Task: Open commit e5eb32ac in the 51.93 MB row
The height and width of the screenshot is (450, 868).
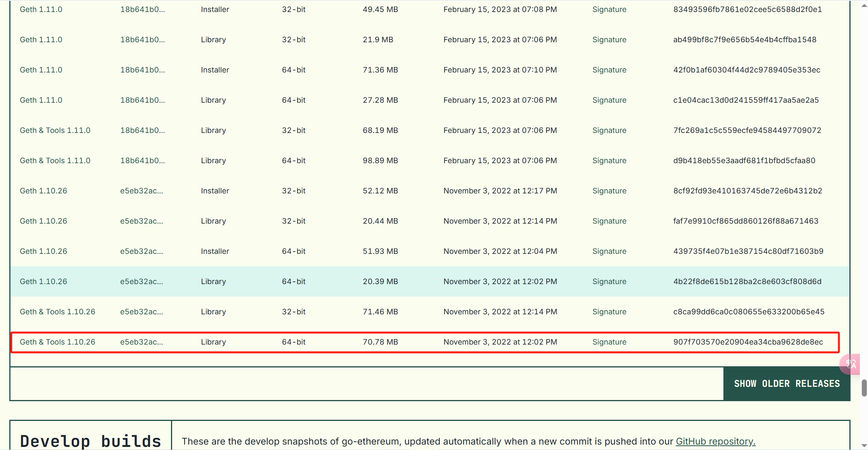Action: (x=142, y=251)
